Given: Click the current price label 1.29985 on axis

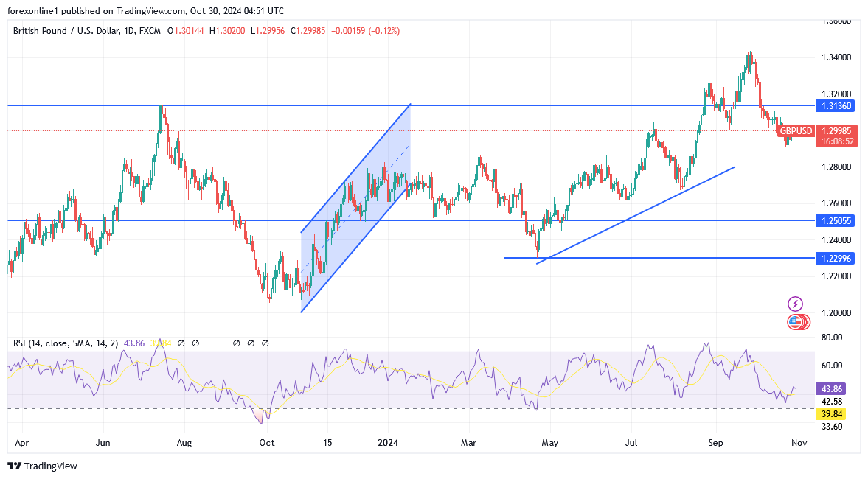Looking at the screenshot, I should coord(836,131).
